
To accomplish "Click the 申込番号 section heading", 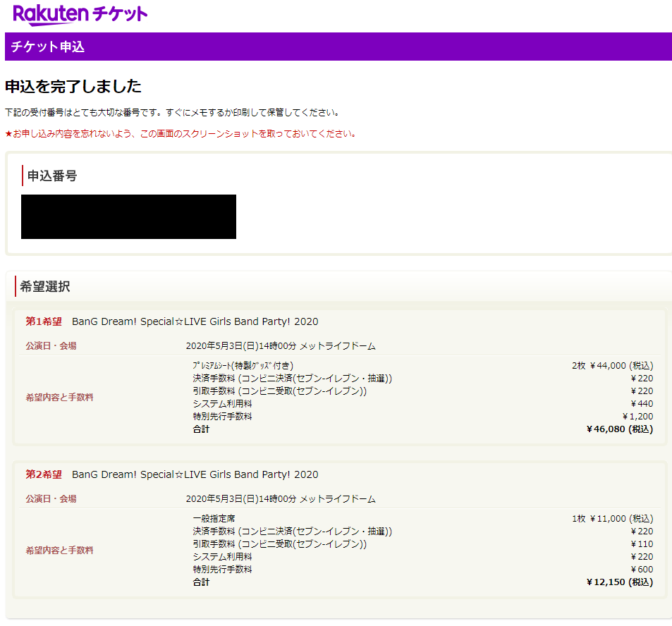I will [52, 176].
